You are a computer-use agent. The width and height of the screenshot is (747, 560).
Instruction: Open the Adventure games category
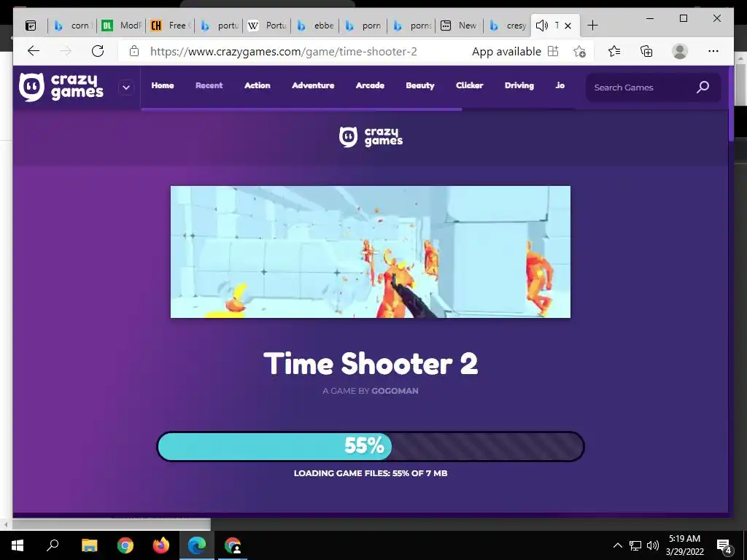click(x=313, y=86)
